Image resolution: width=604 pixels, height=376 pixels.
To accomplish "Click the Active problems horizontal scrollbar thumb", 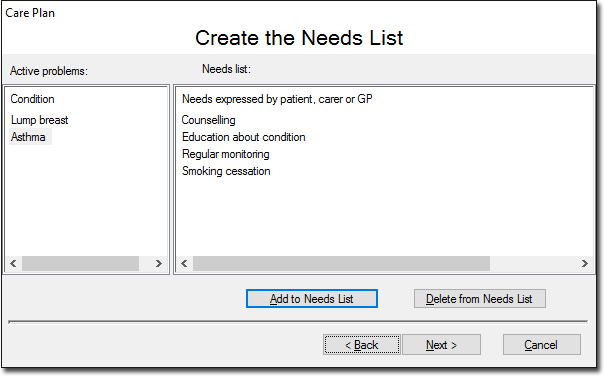I will (80, 264).
